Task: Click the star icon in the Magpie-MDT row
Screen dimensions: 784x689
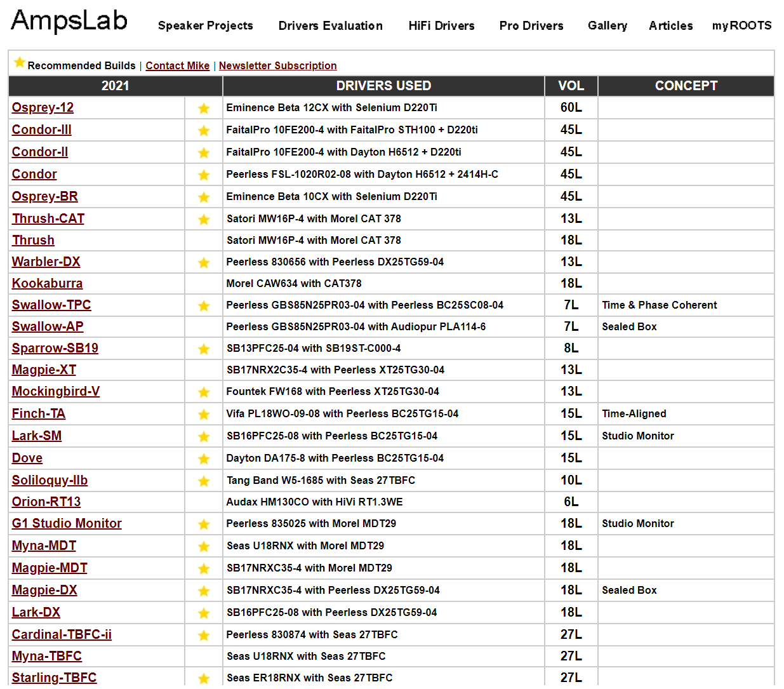Action: [204, 569]
